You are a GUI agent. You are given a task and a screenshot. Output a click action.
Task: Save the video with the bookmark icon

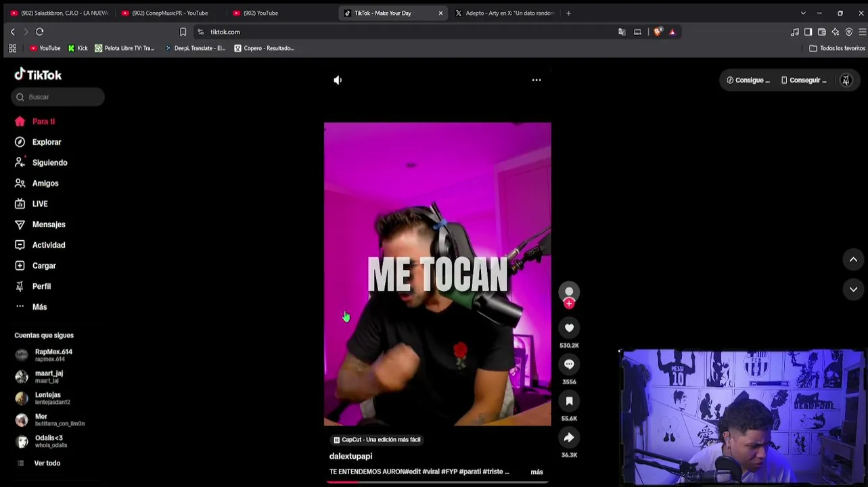569,401
